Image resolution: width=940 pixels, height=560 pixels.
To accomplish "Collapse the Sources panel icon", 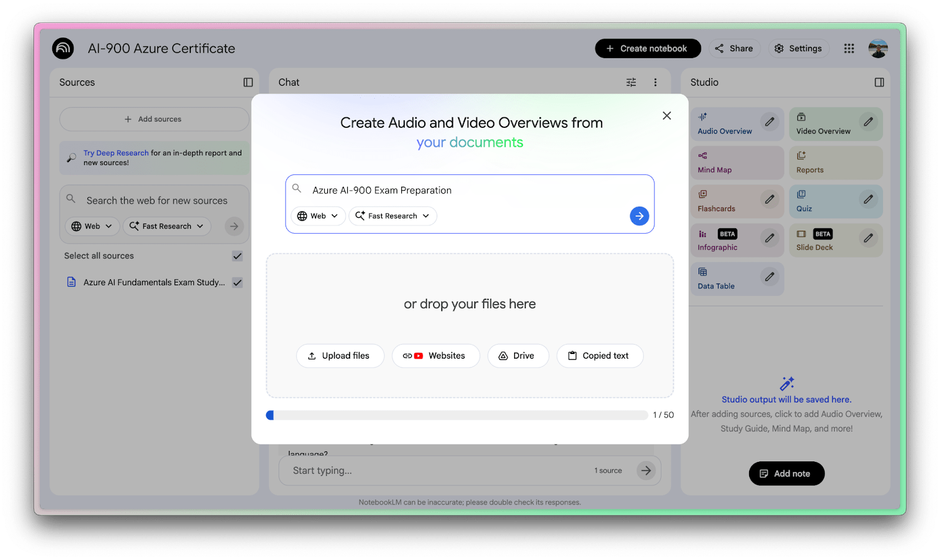I will click(x=248, y=82).
